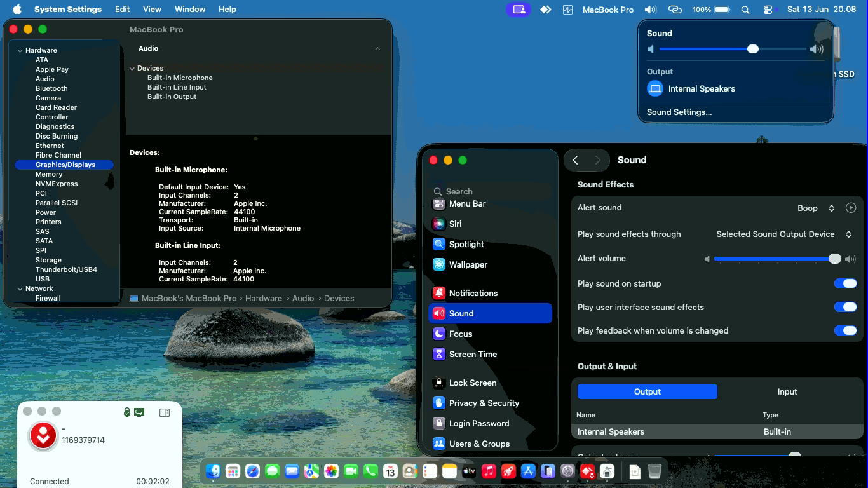This screenshot has width=868, height=488.
Task: Turn off feedback when volume is changed
Action: [846, 330]
